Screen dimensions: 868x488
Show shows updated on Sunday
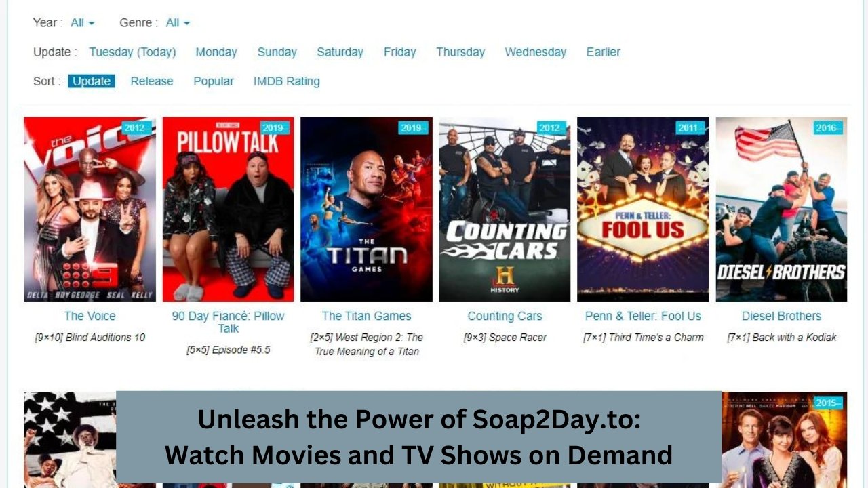[277, 52]
